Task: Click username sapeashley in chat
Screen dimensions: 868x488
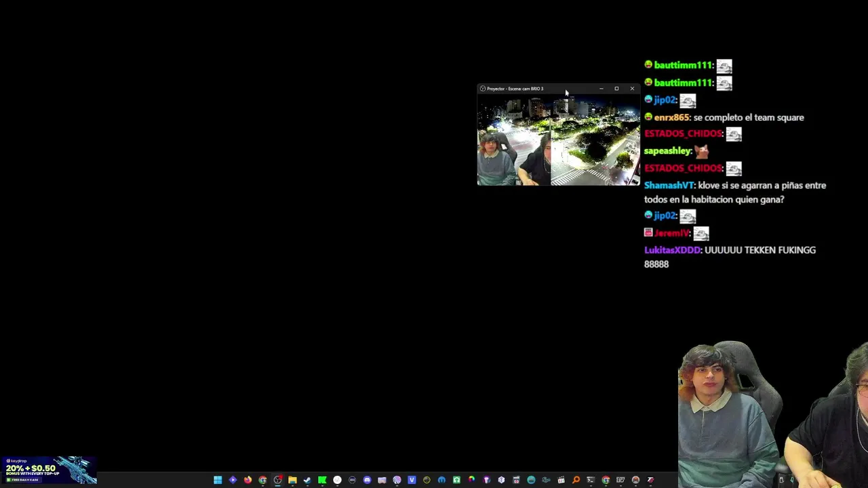Action: point(668,151)
